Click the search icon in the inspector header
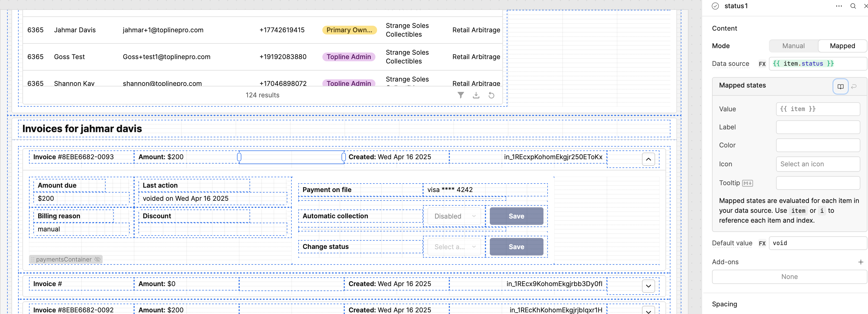This screenshot has height=314, width=868. tap(853, 6)
